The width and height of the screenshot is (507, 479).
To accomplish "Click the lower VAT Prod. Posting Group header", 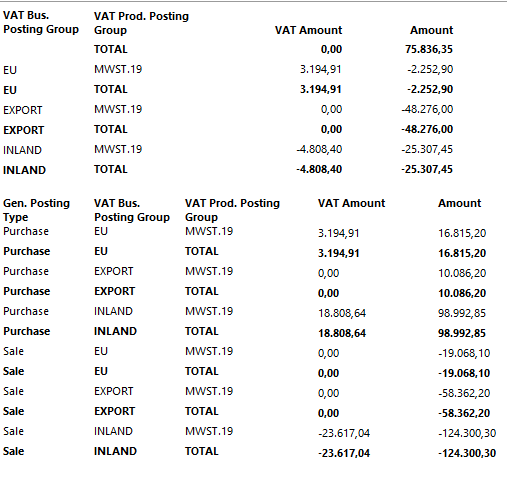I will click(x=232, y=210).
